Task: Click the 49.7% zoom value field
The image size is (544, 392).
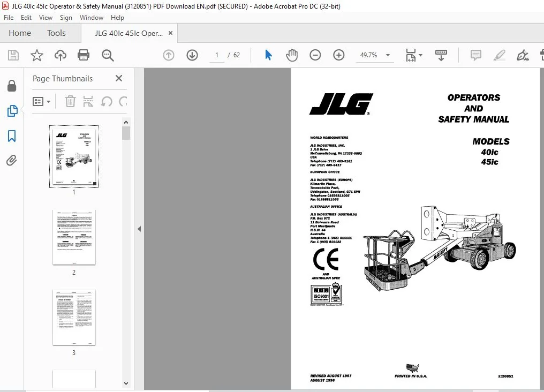Action: 368,55
